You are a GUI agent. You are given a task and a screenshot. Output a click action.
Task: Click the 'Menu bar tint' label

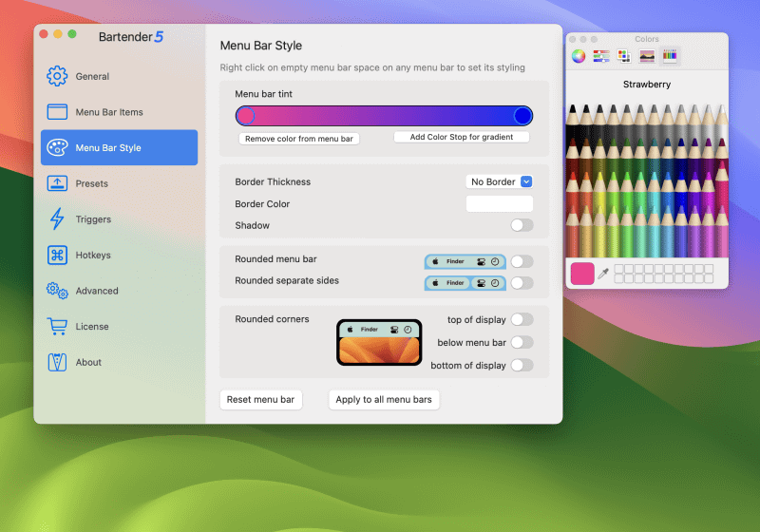pyautogui.click(x=264, y=94)
